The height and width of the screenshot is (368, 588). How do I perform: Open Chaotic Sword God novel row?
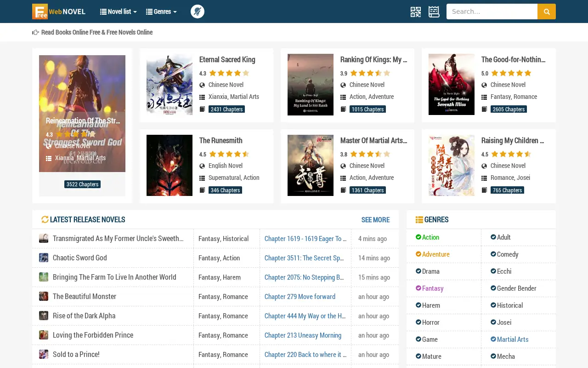click(80, 258)
